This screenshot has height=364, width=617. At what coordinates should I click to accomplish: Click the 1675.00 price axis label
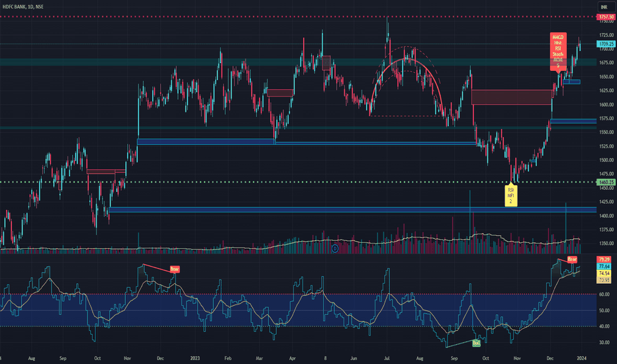point(606,63)
